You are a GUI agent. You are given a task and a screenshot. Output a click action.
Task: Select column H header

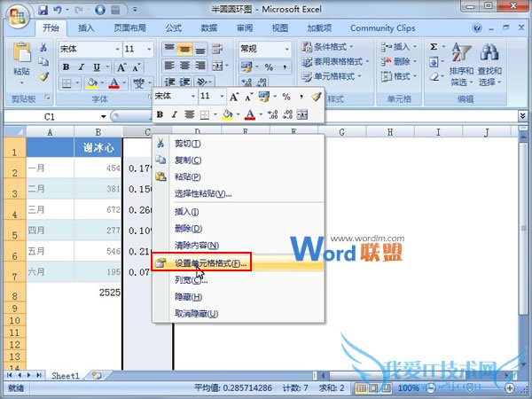pyautogui.click(x=390, y=132)
